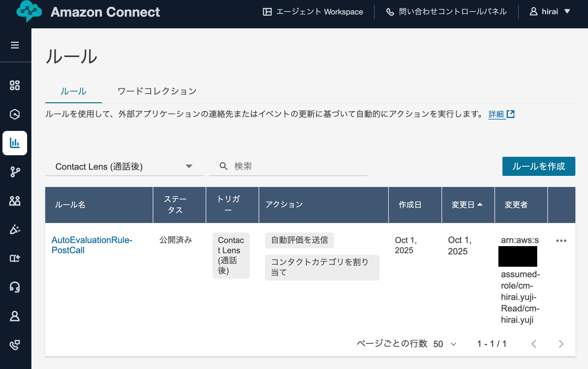
Task: Open the AutoEvaluationRule-PostCall rule link
Action: tap(92, 245)
